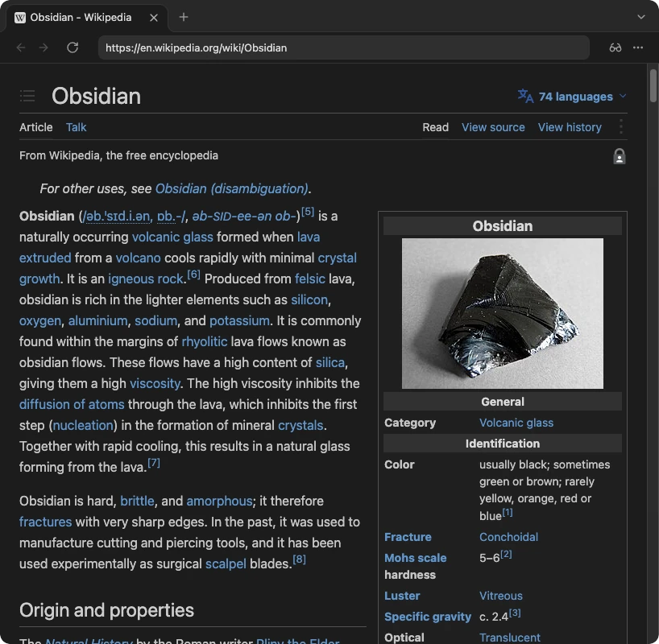Screen dimensions: 659x644
Task: Click the browser back arrow
Action: [21, 47]
